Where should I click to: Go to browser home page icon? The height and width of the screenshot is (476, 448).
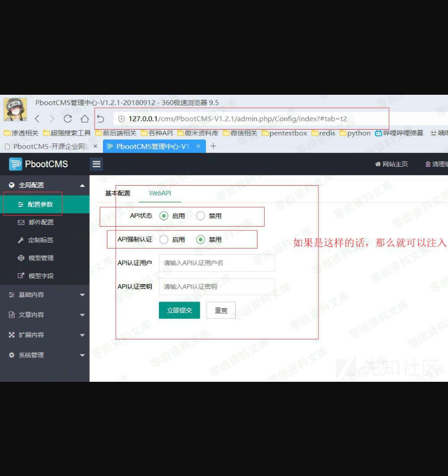84,119
